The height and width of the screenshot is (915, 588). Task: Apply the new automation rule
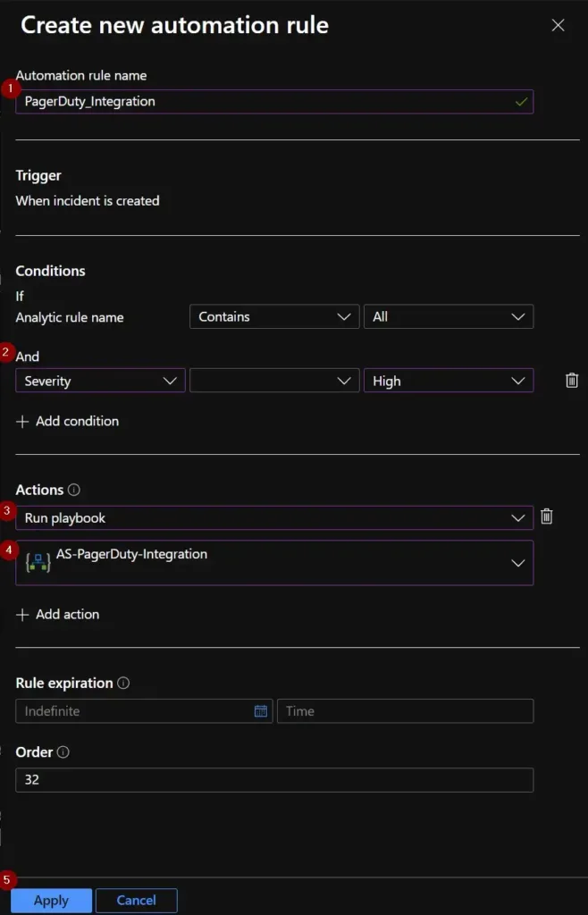pos(51,901)
